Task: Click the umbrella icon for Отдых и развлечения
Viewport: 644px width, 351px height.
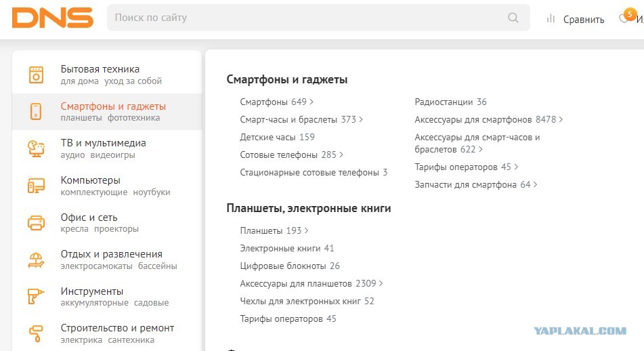Action: tap(36, 260)
